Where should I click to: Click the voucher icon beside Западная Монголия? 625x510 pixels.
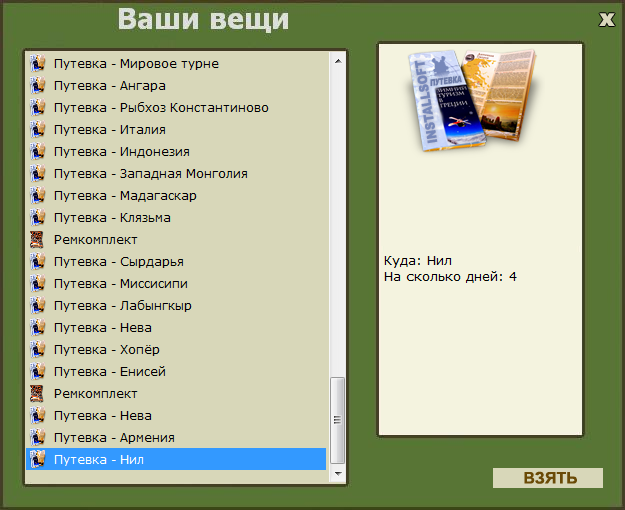tap(37, 173)
